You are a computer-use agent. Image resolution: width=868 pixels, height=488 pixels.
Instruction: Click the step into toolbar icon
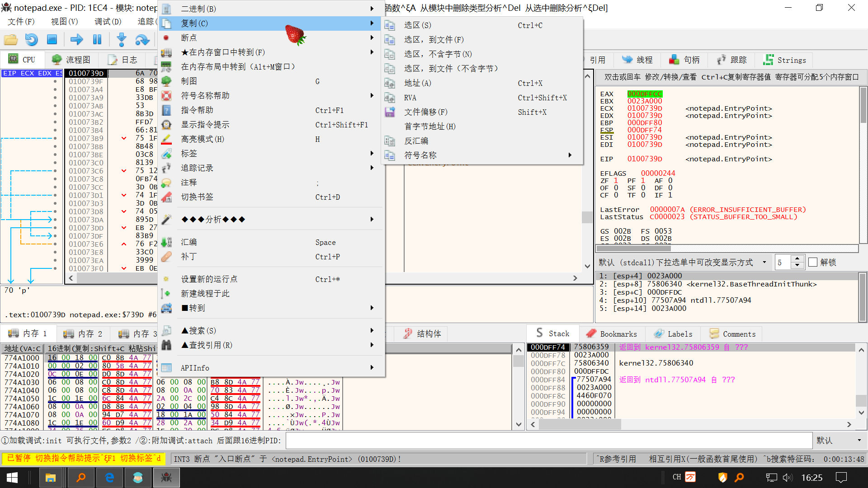(x=121, y=40)
